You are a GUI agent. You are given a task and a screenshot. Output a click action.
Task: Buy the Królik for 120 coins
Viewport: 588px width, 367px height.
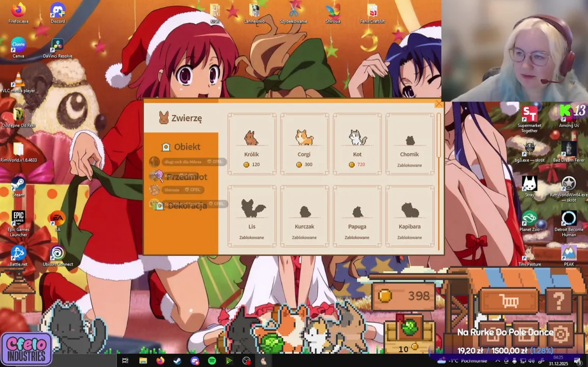tap(252, 144)
